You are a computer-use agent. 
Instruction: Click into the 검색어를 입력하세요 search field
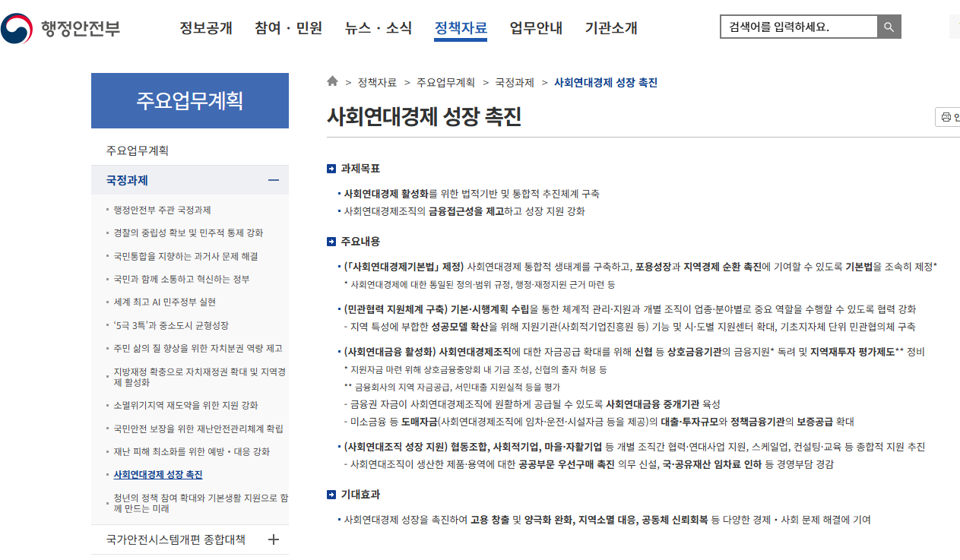[x=798, y=28]
